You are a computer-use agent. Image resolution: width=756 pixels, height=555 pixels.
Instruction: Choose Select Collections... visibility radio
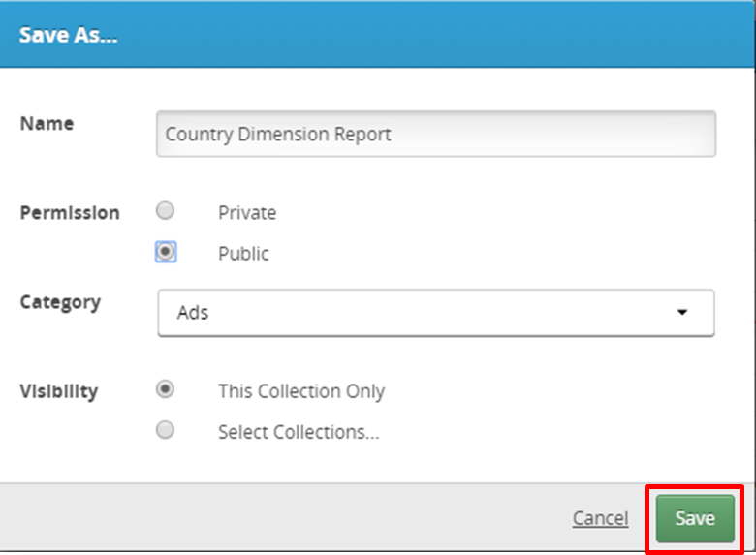coord(165,430)
